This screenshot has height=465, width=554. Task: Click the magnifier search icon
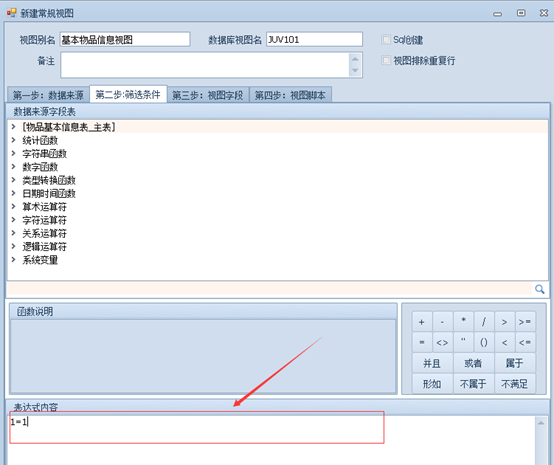pos(540,289)
